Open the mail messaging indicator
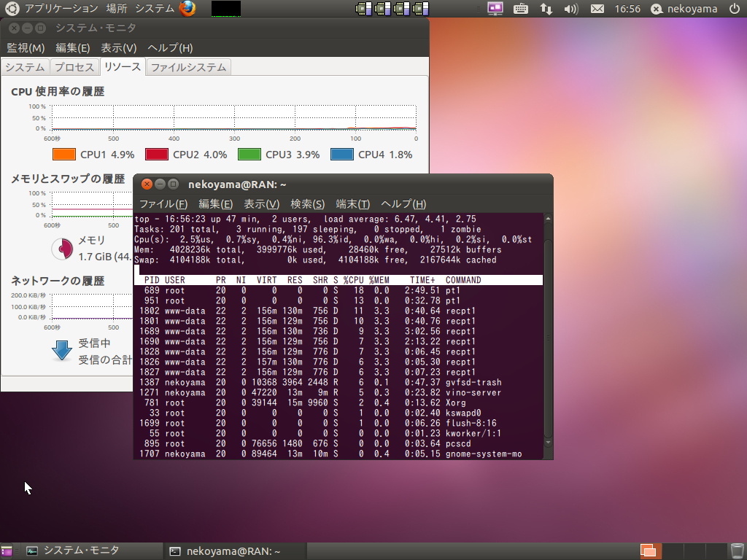 pos(597,9)
